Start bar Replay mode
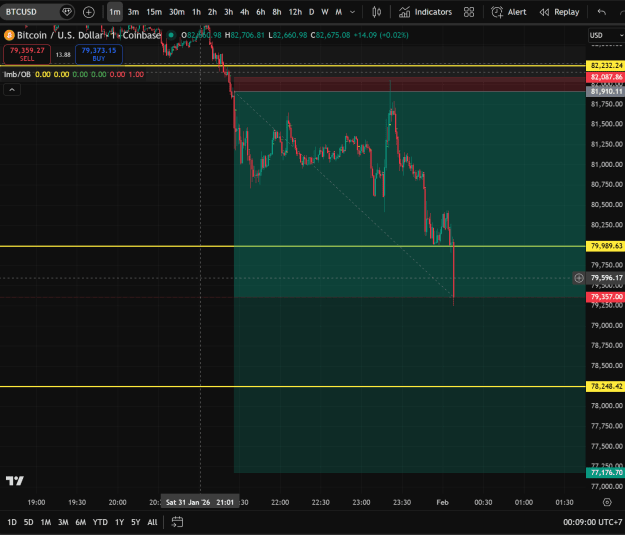 coord(559,12)
